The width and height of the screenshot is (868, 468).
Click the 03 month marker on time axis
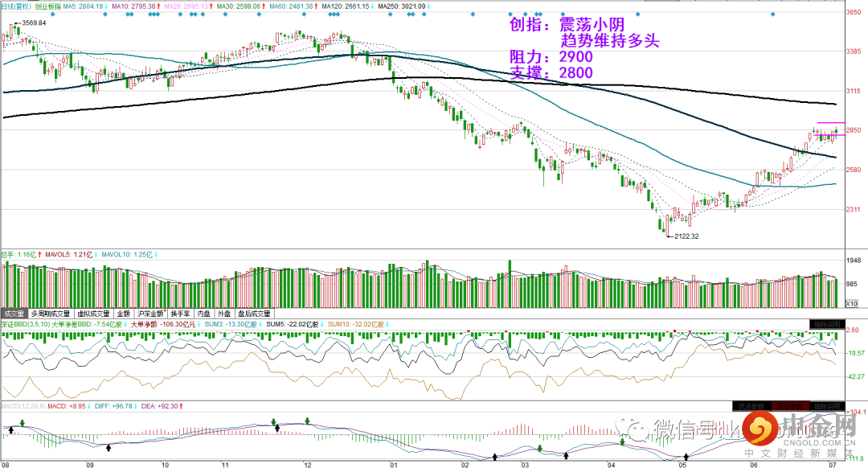[525, 465]
